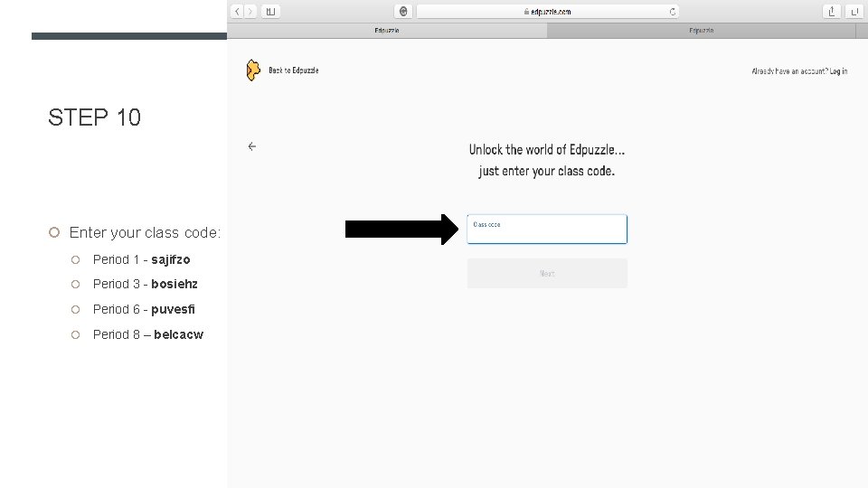Click the edpuzzle.com address bar
The width and height of the screenshot is (868, 488).
click(548, 12)
